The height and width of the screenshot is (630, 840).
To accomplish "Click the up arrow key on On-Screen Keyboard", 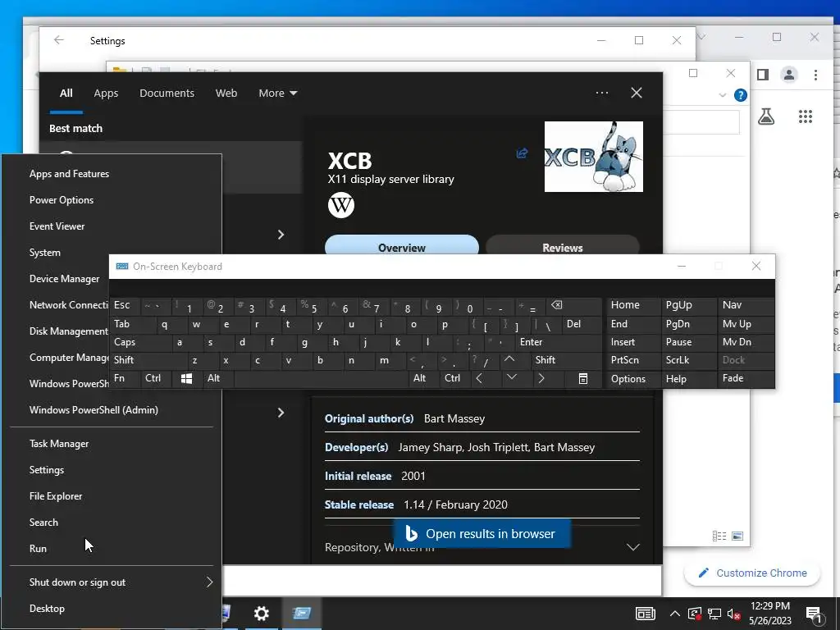I will point(509,359).
